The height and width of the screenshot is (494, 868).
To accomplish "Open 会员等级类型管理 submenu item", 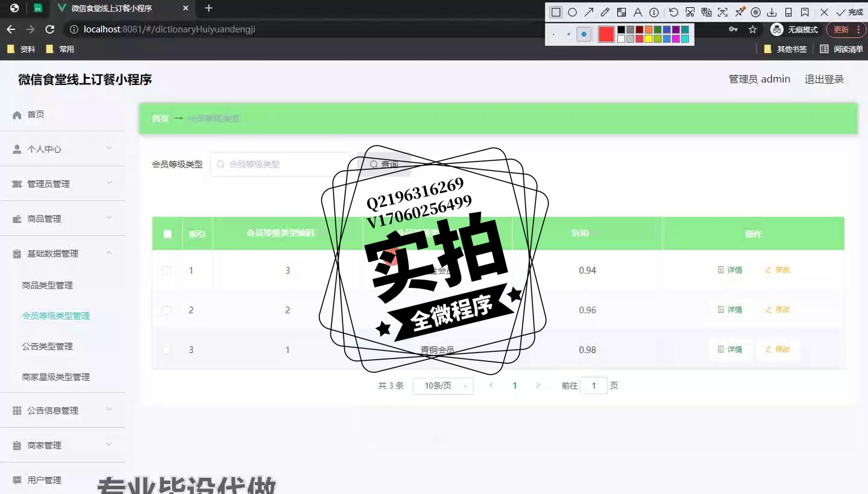I will click(56, 316).
